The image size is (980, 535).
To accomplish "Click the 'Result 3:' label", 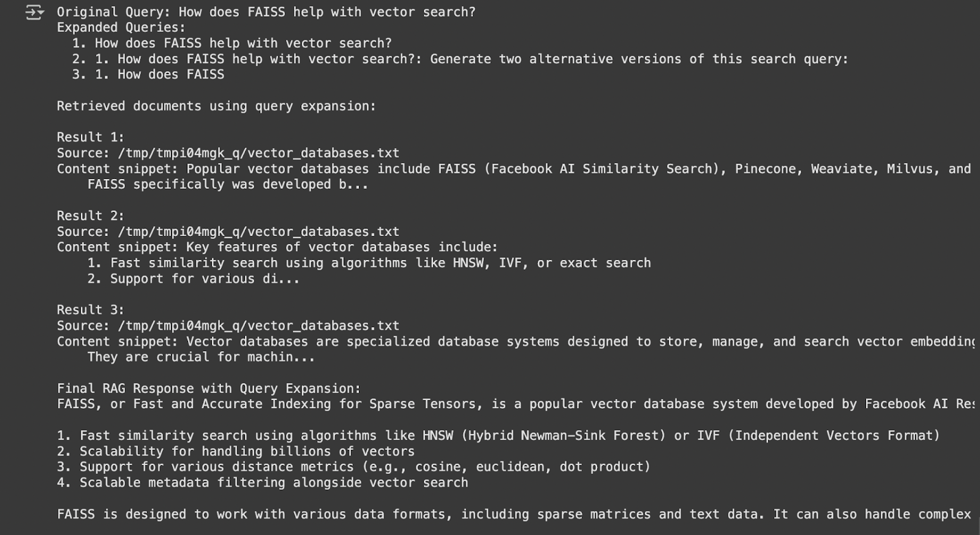I will [91, 310].
